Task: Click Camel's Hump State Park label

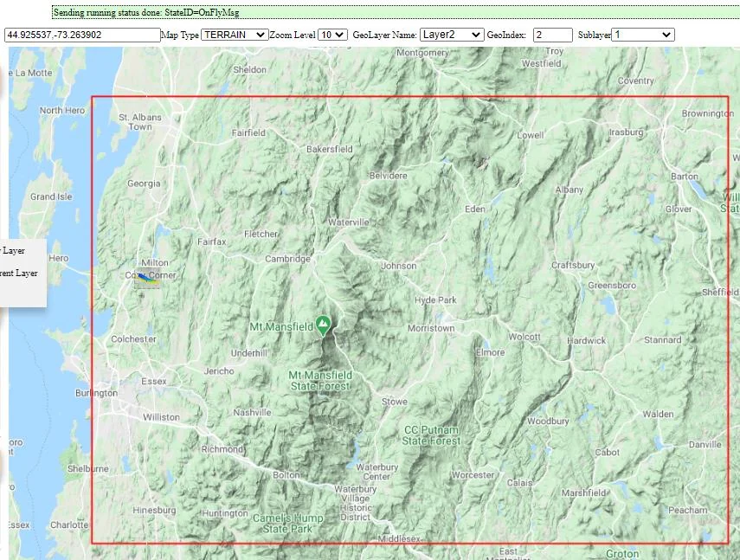Action: tap(288, 524)
